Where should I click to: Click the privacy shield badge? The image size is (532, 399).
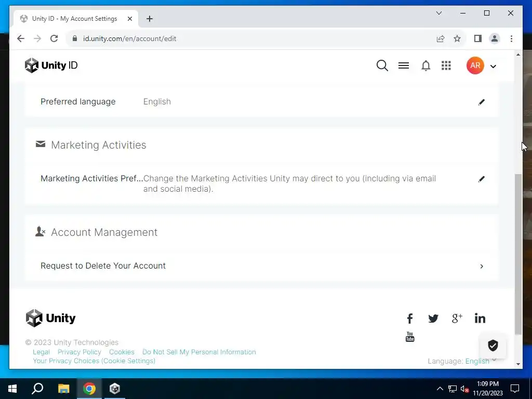[493, 345]
